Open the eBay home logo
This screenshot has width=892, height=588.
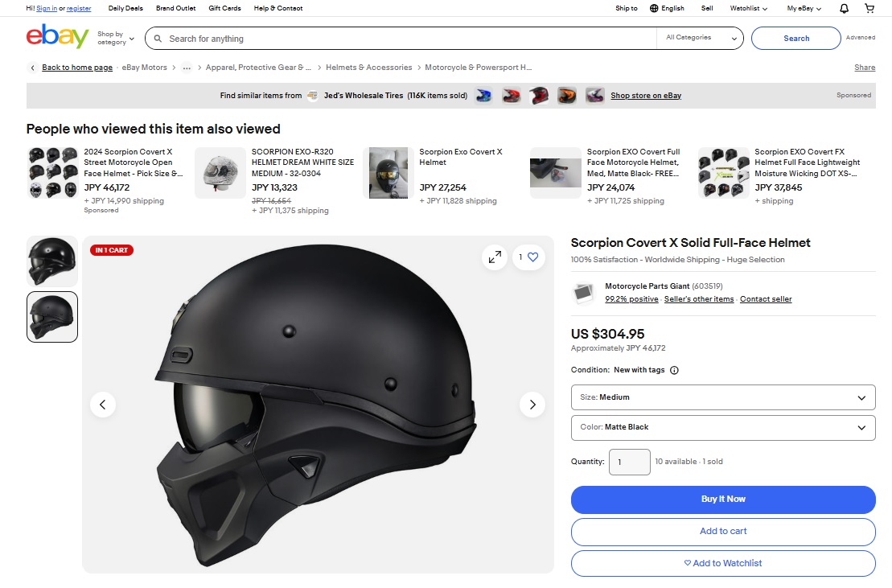point(57,36)
